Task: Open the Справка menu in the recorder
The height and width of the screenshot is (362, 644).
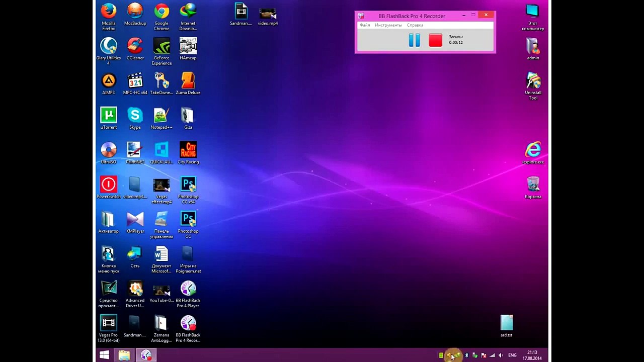Action: (415, 25)
